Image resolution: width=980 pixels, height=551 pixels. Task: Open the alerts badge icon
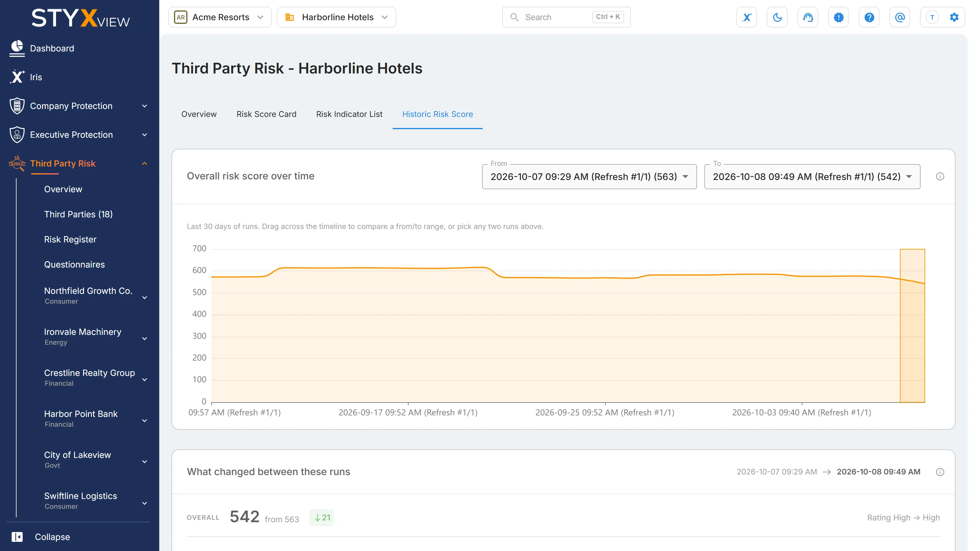(x=839, y=17)
